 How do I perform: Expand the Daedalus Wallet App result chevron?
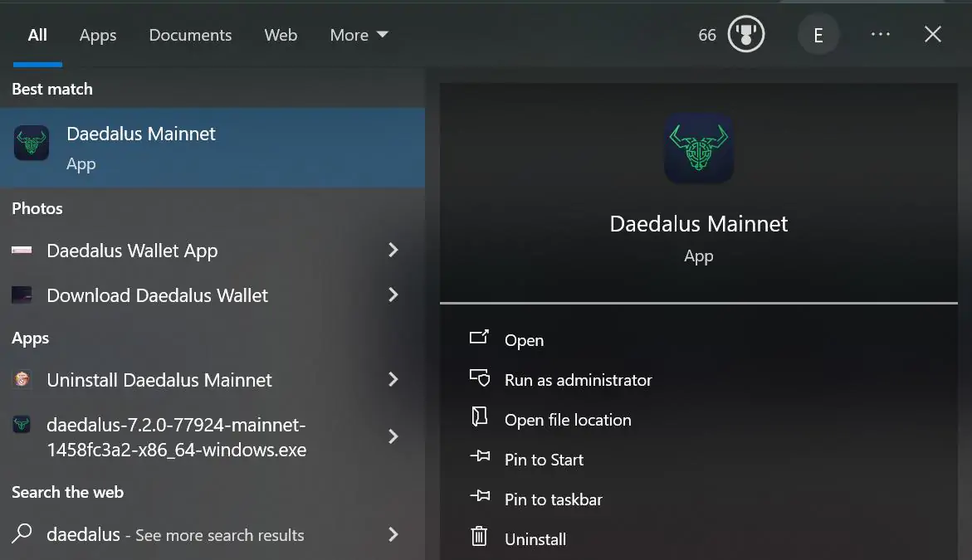[x=393, y=250]
